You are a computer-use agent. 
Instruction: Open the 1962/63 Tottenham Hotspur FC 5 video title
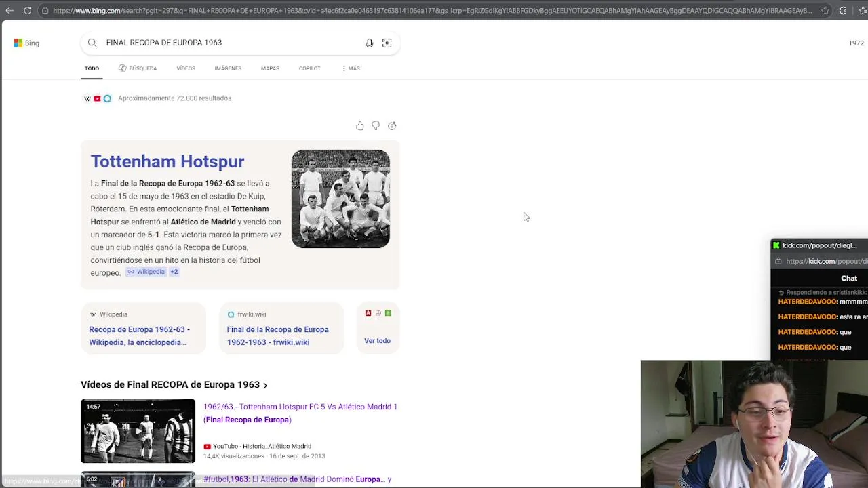click(300, 413)
